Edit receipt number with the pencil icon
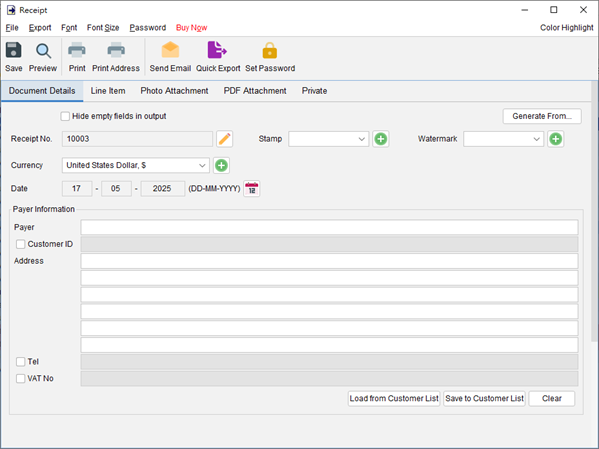Image resolution: width=599 pixels, height=449 pixels. [225, 139]
